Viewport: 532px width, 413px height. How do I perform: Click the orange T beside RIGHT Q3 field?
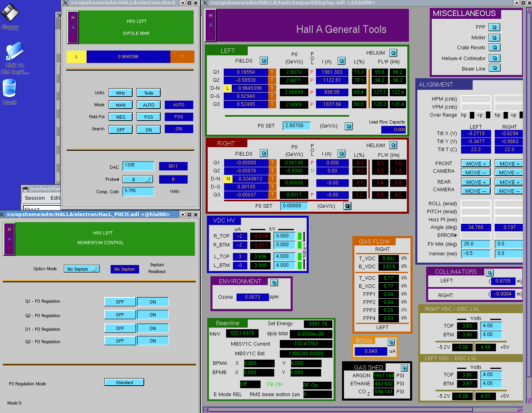click(273, 195)
